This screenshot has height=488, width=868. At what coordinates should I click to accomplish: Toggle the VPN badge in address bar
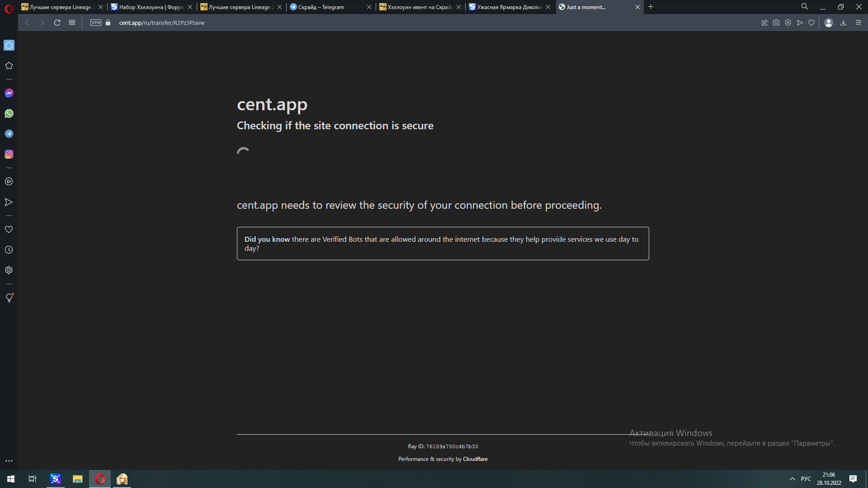pyautogui.click(x=96, y=23)
